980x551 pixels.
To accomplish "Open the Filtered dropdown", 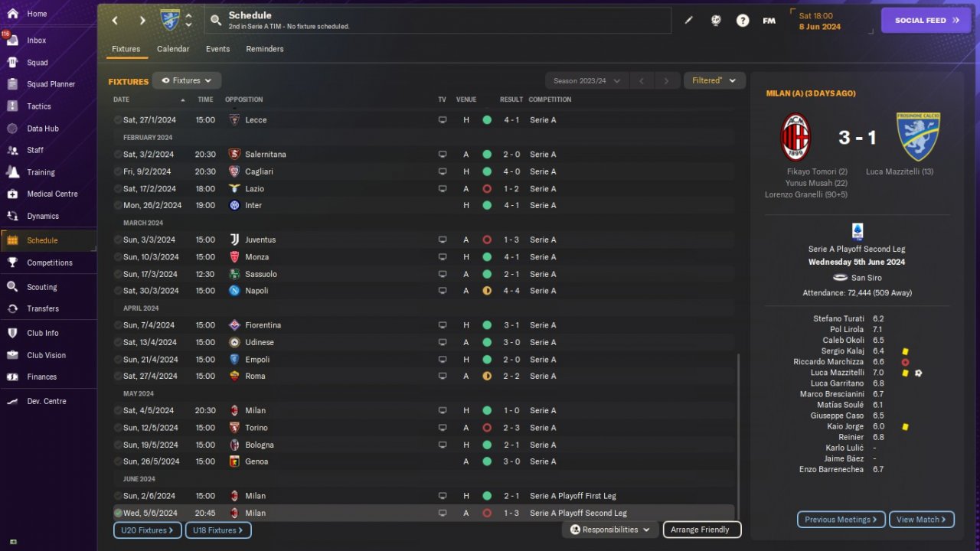I will point(714,80).
